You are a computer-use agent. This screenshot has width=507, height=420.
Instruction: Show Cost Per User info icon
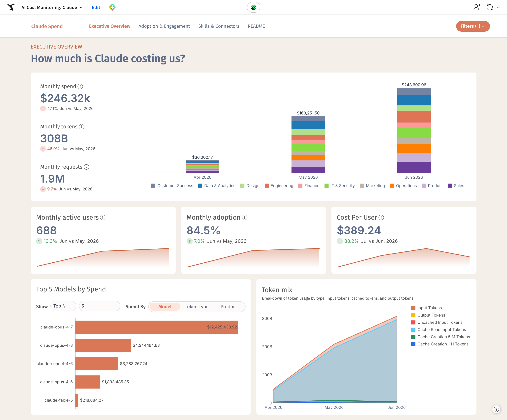[x=381, y=217]
